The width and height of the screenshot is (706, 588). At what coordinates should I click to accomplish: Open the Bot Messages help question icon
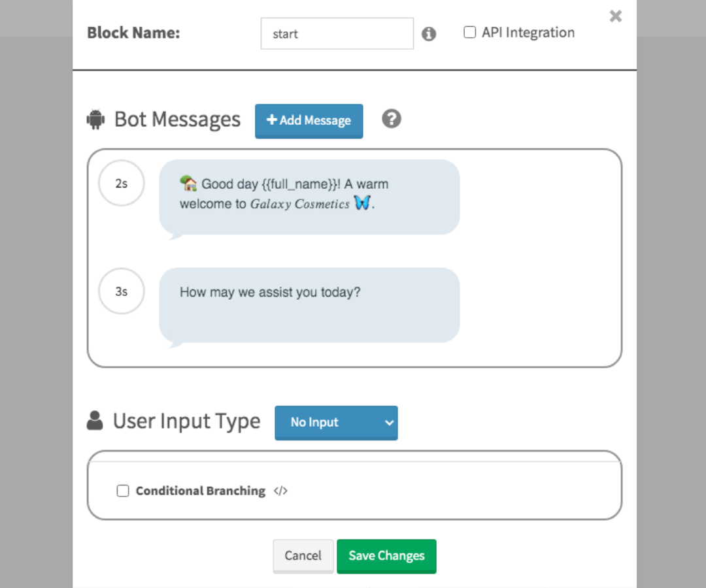pos(392,119)
